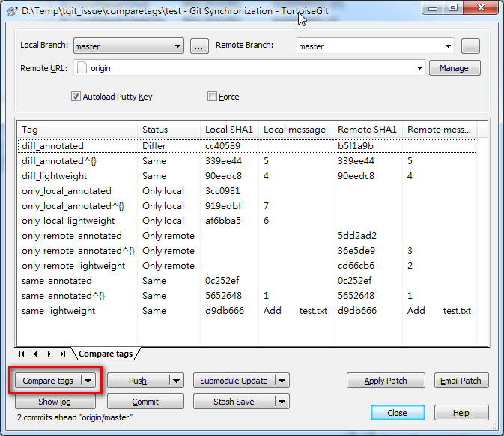Enable the Force checkbox

tap(212, 97)
